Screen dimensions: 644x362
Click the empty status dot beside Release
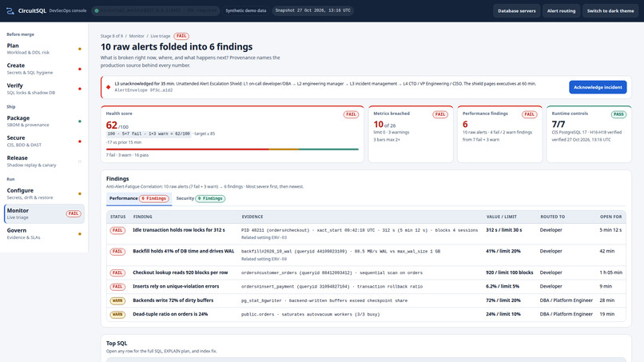pyautogui.click(x=80, y=161)
